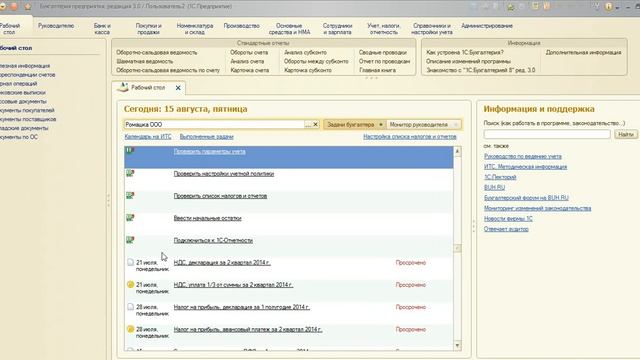The height and width of the screenshot is (360, 640).
Task: Open the Сотрудники и зарплата section
Action: click(337, 29)
